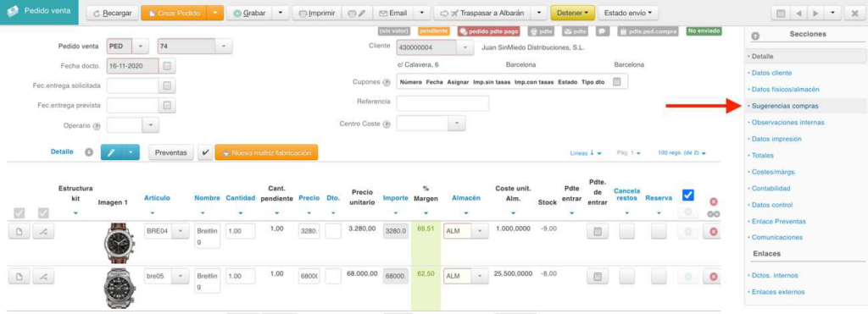Click the help icon beside Operario
This screenshot has height=314, width=868.
click(97, 126)
